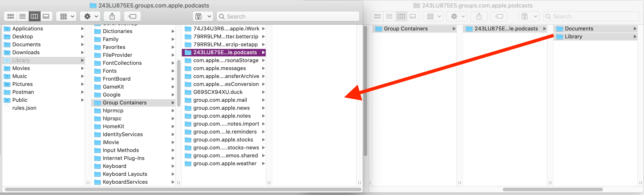This screenshot has width=644, height=195.
Task: Select the group.com.apple.mail folder
Action: coord(224,100)
